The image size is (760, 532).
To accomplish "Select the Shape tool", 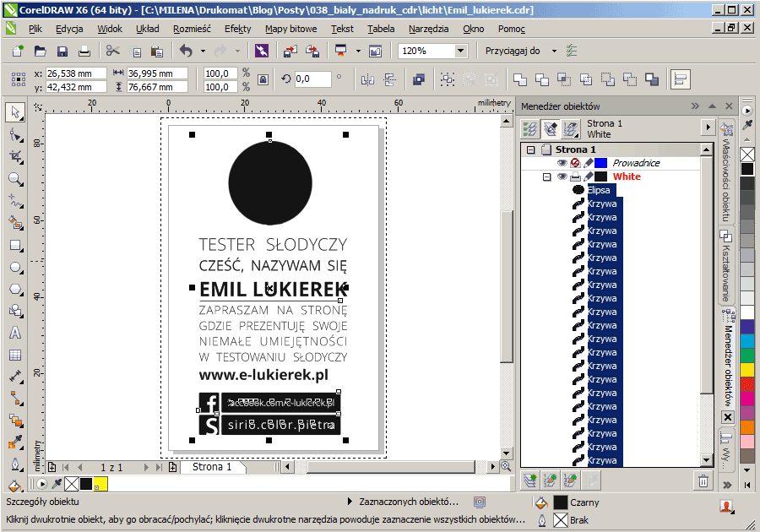I will (x=15, y=135).
